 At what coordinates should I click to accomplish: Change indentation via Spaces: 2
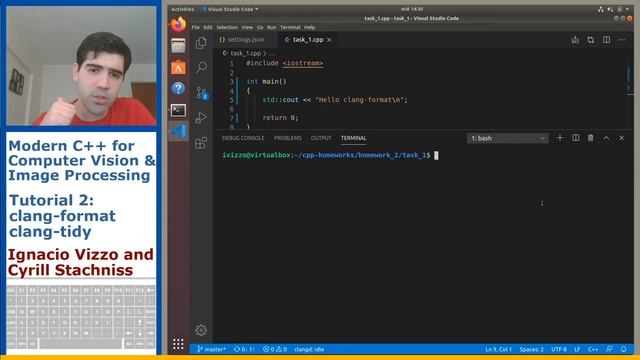click(x=531, y=349)
